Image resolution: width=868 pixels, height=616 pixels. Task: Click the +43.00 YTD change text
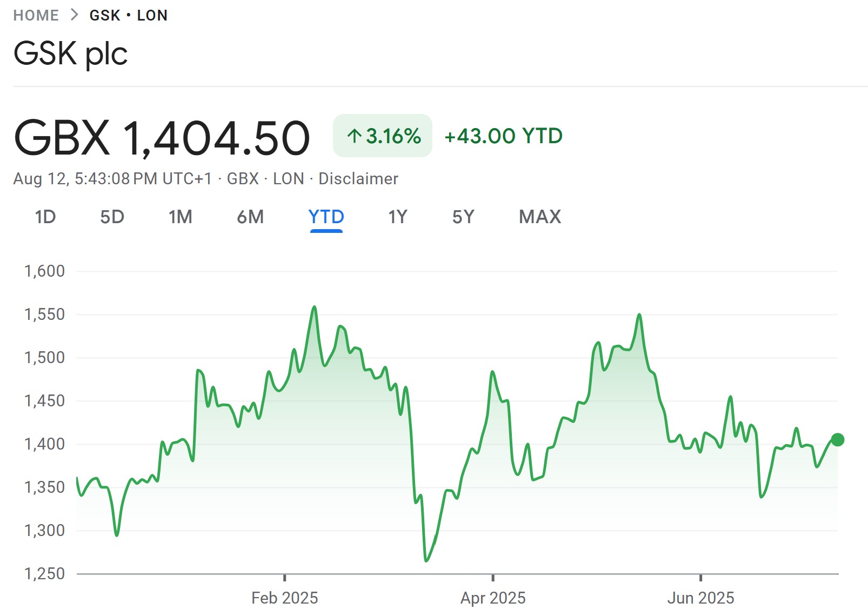503,136
